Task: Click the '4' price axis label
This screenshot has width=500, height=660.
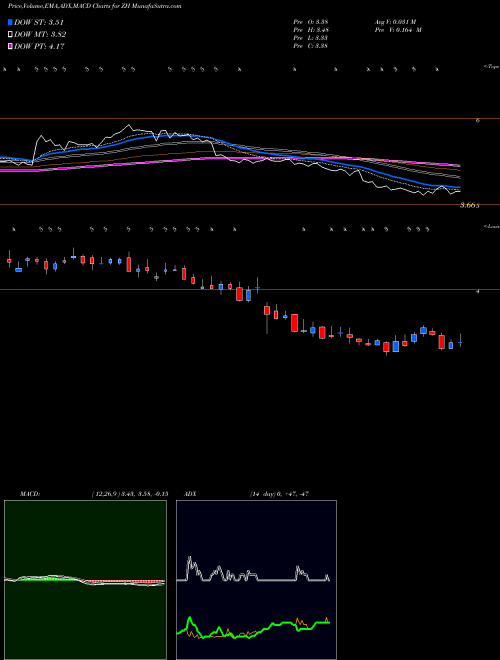Action: tap(478, 291)
